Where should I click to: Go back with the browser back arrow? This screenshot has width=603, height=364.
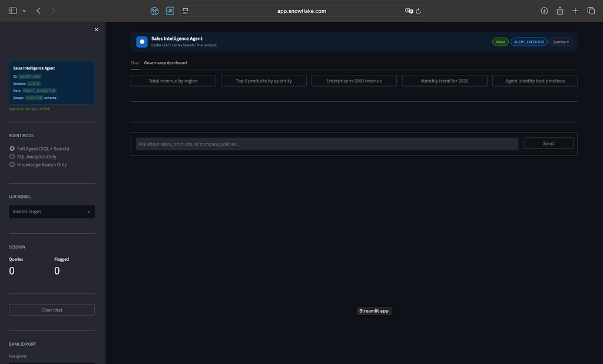[38, 11]
